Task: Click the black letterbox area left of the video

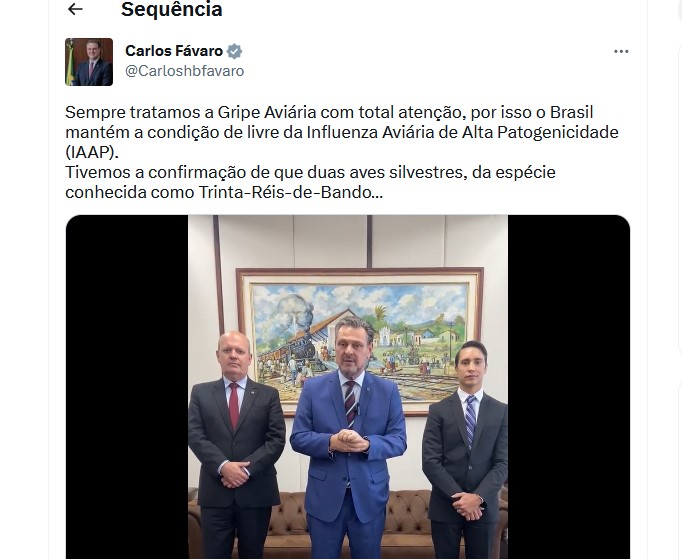Action: 127,387
